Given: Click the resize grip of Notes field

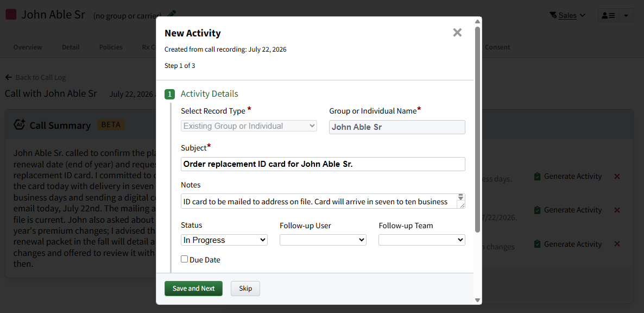Looking at the screenshot, I should click(461, 204).
